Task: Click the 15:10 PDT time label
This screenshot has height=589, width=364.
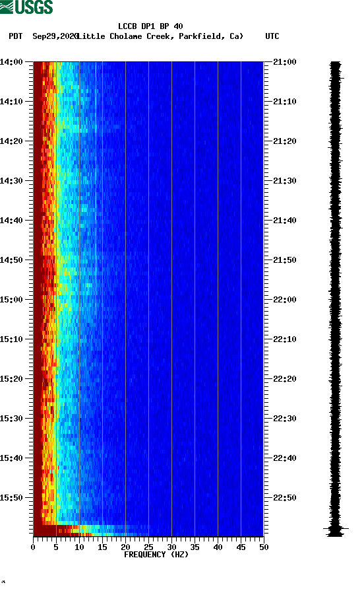Action: 11,339
